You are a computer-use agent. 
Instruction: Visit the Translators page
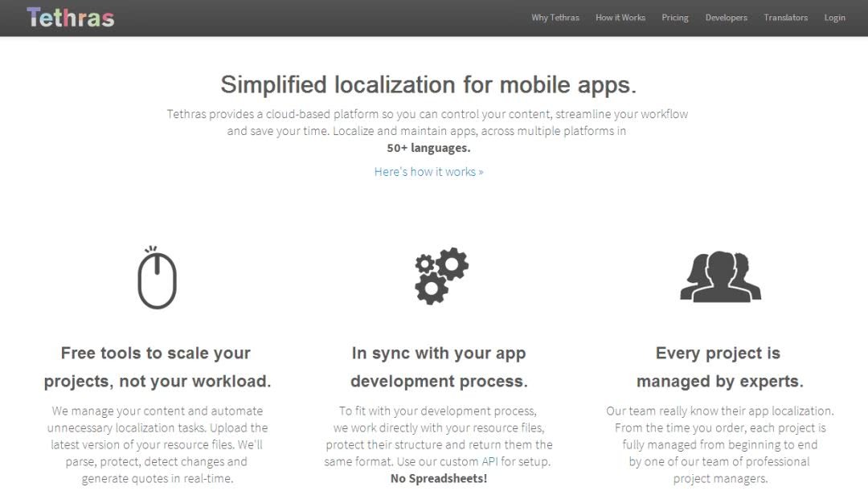pyautogui.click(x=785, y=18)
